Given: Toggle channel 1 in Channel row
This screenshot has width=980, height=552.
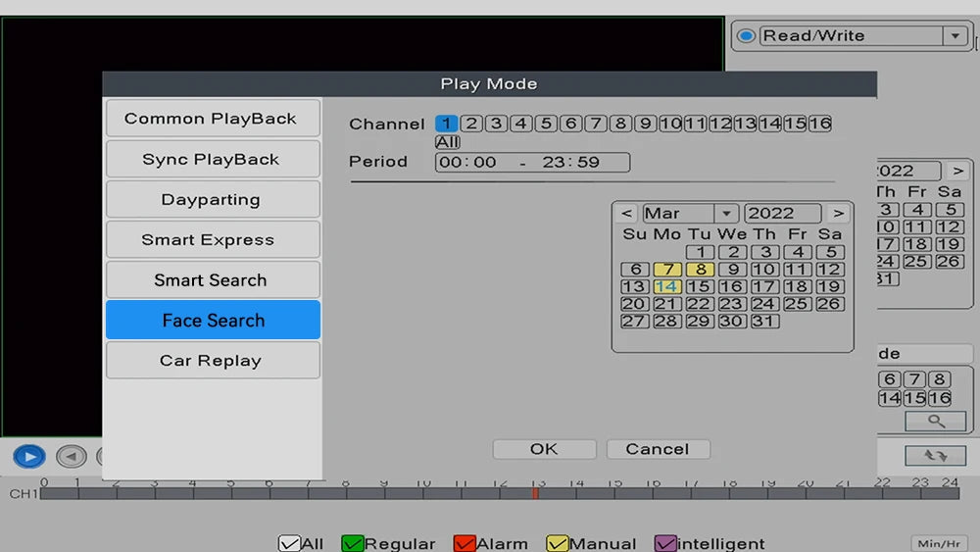Looking at the screenshot, I should tap(447, 124).
